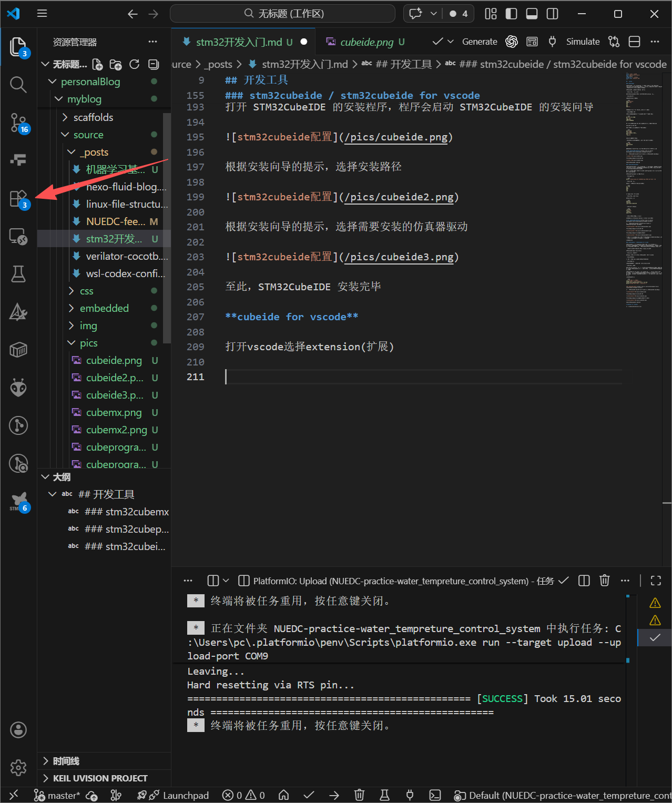
Task: Collapse the myblog folder
Action: pyautogui.click(x=84, y=99)
